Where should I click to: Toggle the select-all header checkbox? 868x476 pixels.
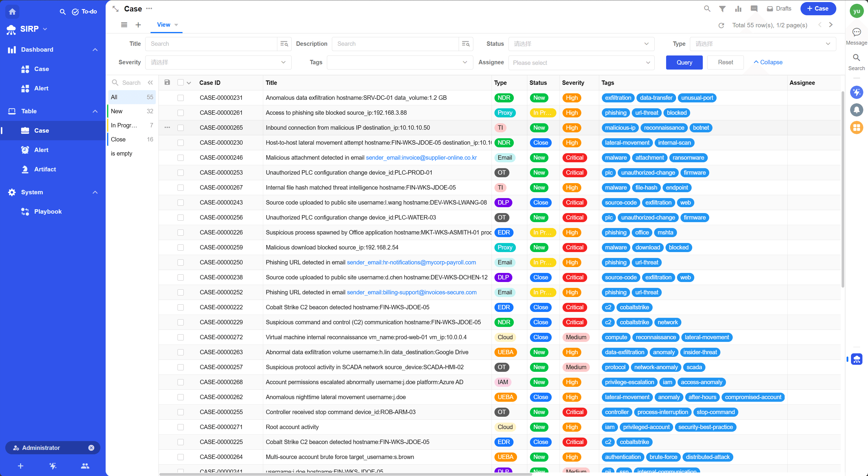pyautogui.click(x=180, y=82)
